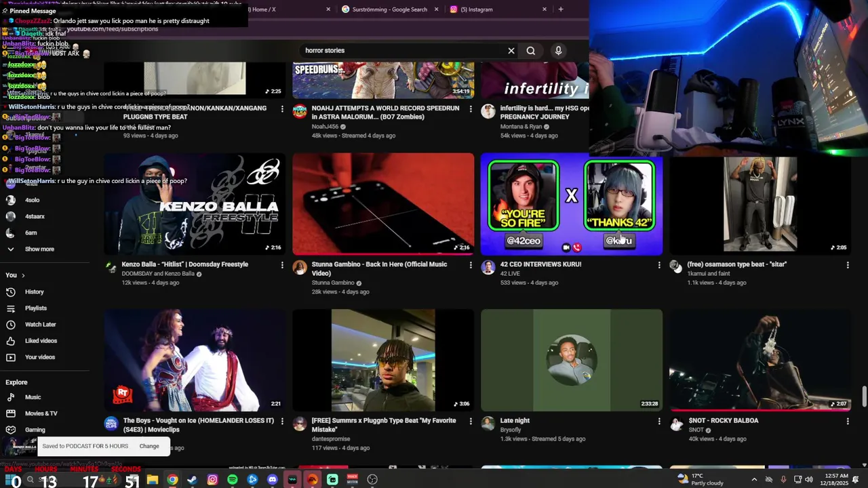Open Movies & TV under Explore
868x488 pixels.
click(41, 413)
